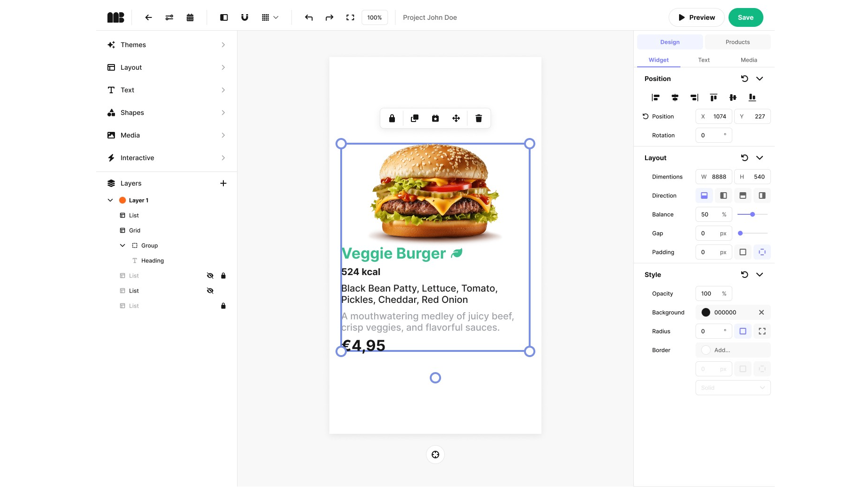Unlock the bottom List layer's lock toggle
868x488 pixels.
tap(223, 306)
